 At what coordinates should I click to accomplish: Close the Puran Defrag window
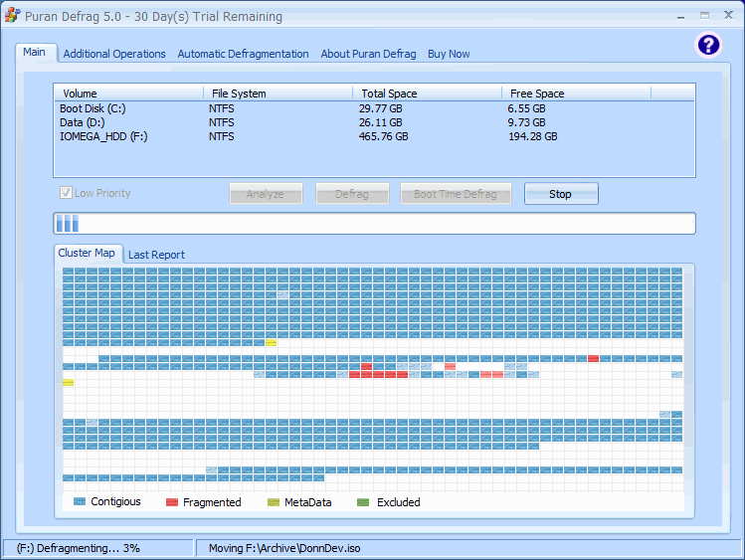point(728,15)
